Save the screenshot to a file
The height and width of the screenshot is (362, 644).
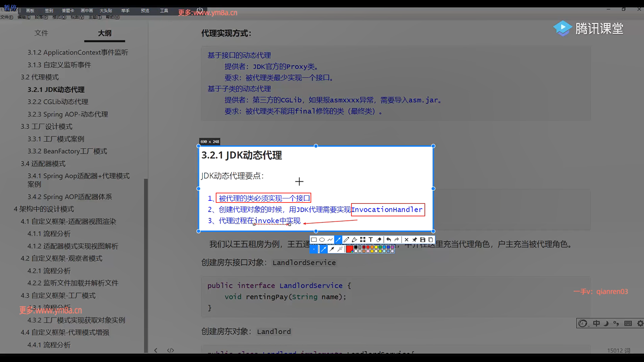pyautogui.click(x=423, y=240)
